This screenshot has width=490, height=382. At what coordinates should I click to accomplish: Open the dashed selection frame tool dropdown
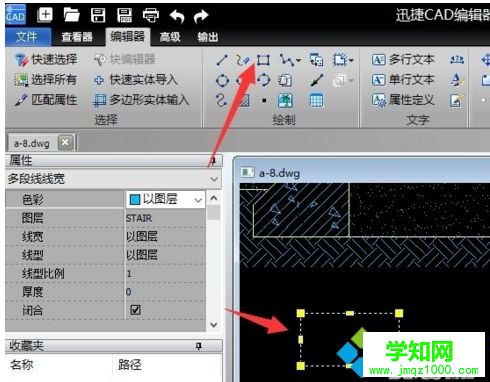[351, 60]
